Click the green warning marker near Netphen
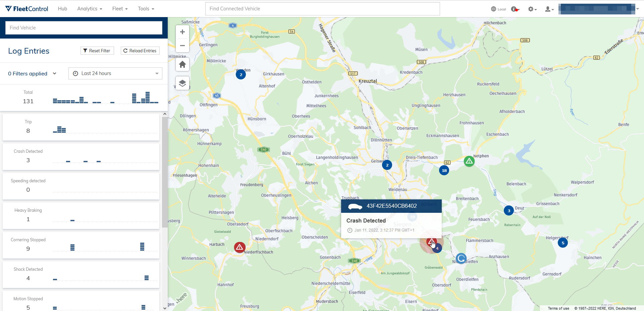Viewport: 644px width, 311px height. pos(469,161)
